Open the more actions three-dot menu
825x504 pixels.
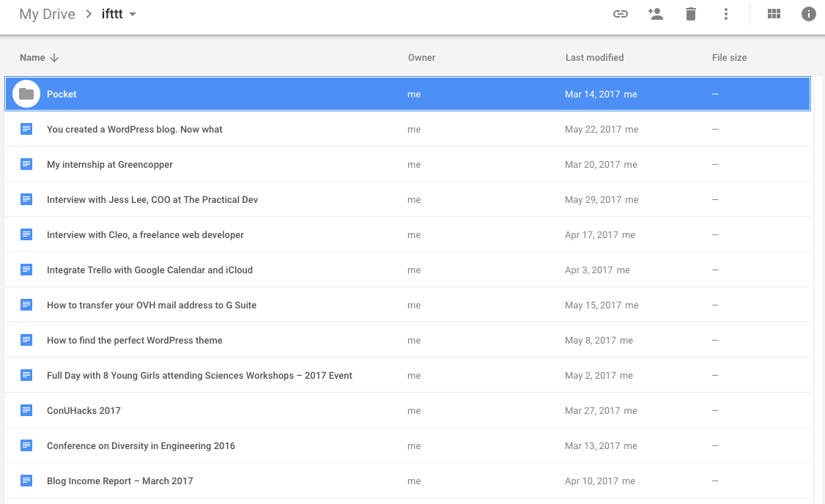[x=725, y=14]
